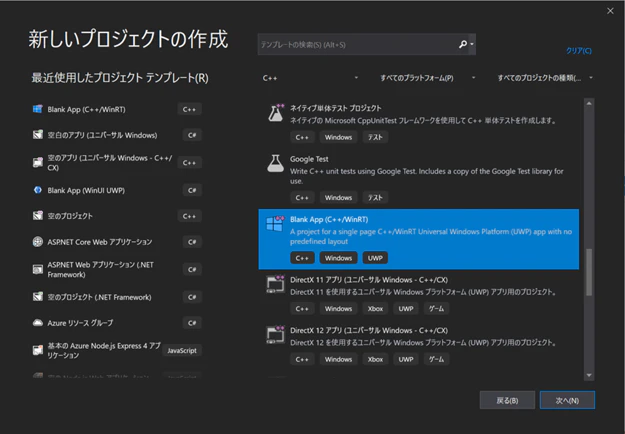
Task: Click the UWP tag on selected Blank App
Action: click(375, 258)
